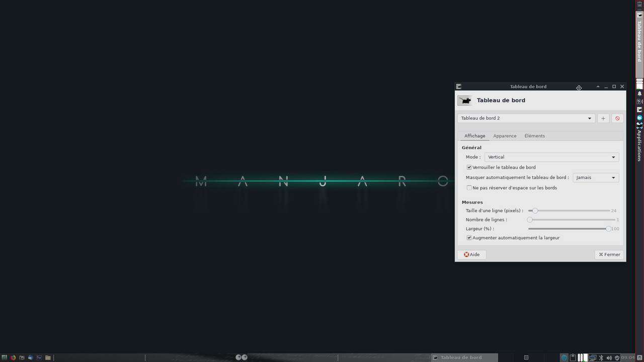Adjust the Nombre de lignes slider

click(x=572, y=220)
